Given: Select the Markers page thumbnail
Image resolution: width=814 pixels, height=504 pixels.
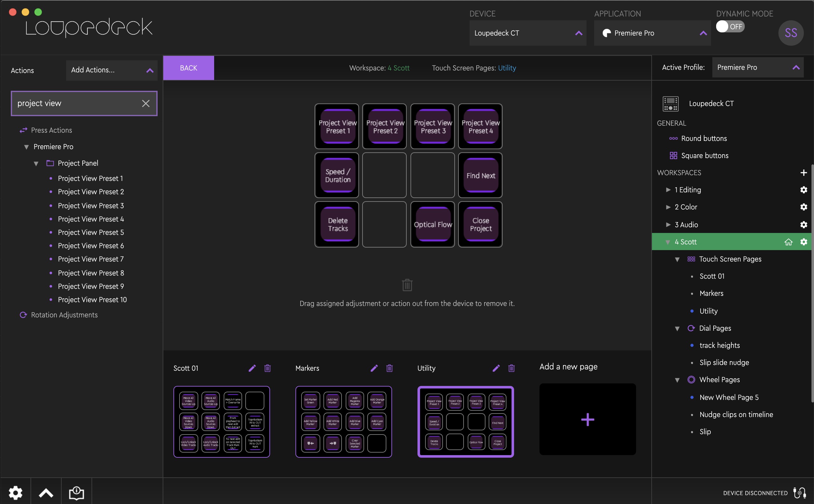Looking at the screenshot, I should pos(344,422).
